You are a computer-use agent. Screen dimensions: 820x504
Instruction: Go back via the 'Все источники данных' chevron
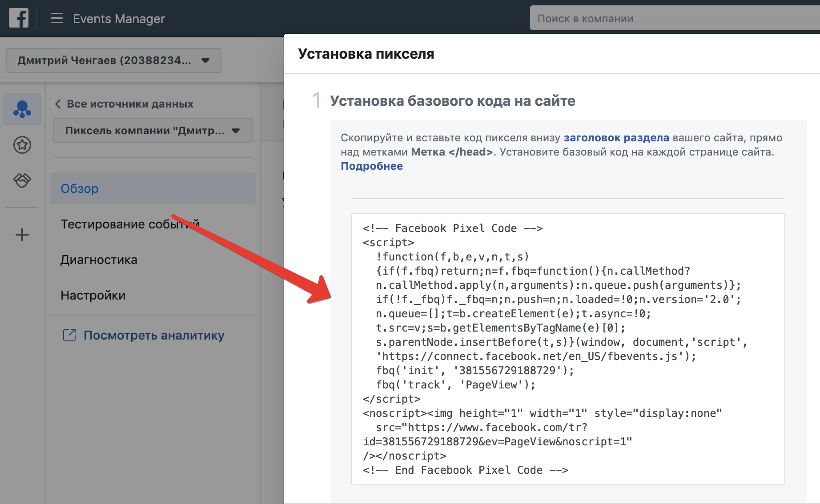click(x=58, y=104)
